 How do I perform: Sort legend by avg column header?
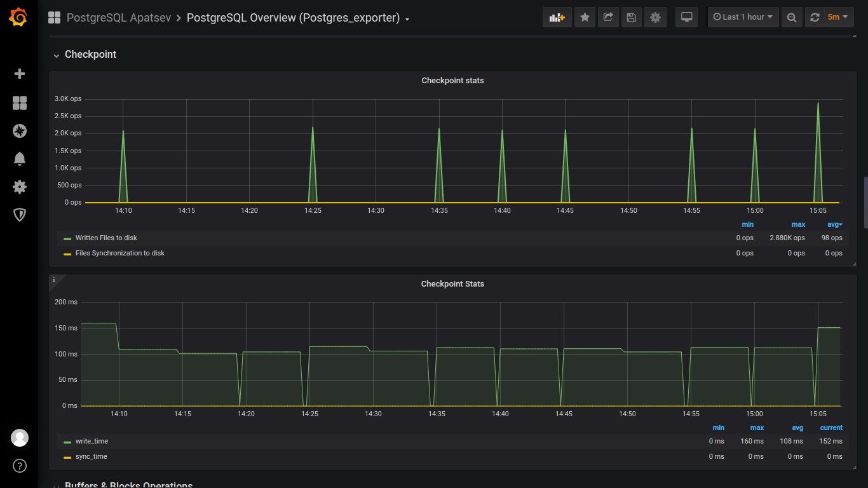[x=834, y=224]
